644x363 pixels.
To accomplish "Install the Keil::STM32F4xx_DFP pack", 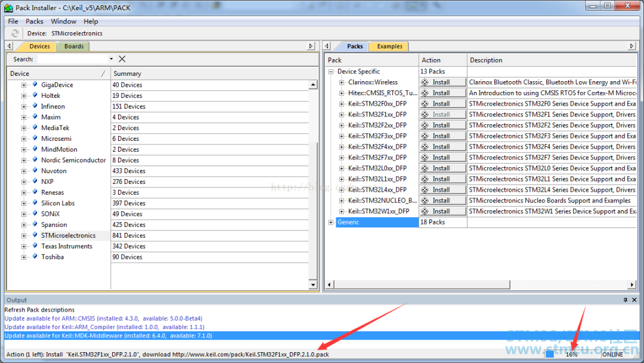I will [x=442, y=147].
